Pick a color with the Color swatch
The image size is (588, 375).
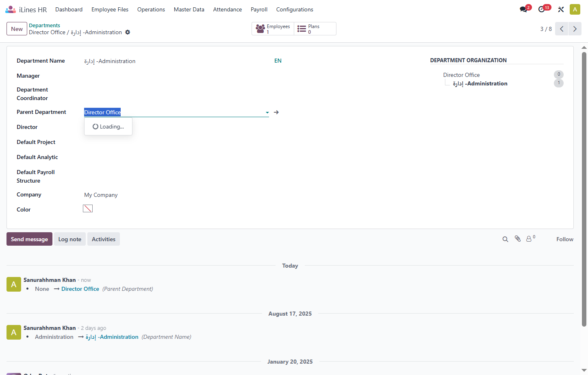click(x=88, y=209)
